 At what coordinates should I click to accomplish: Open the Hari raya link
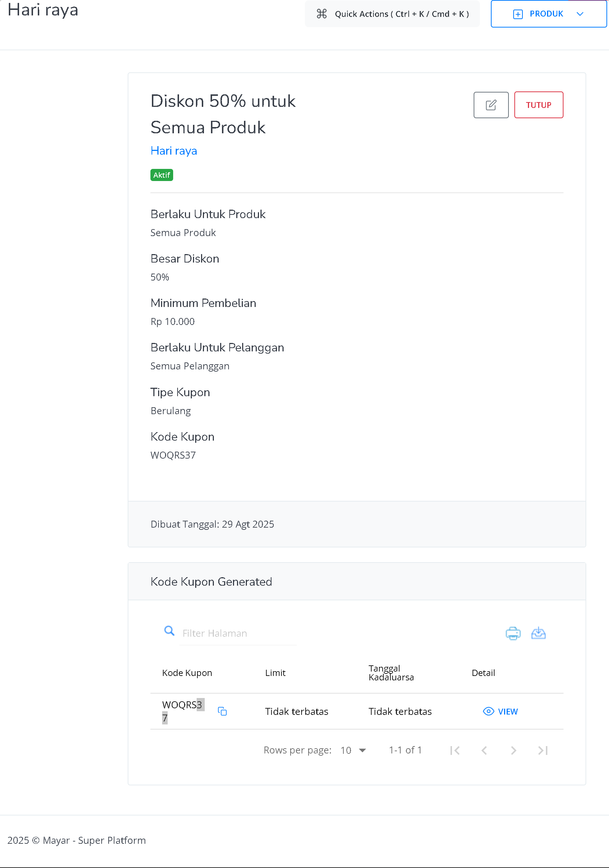pyautogui.click(x=174, y=151)
